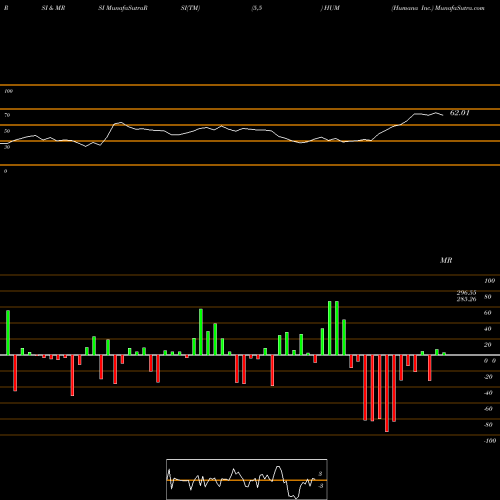Click the MR axis -40 label
This screenshot has width=500, height=500.
488,393
